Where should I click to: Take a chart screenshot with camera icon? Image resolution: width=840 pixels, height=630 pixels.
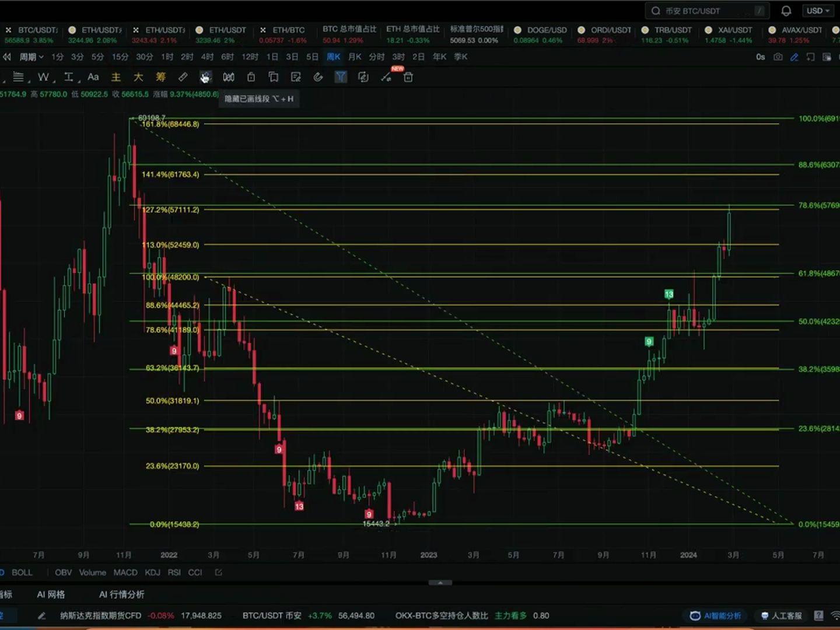(778, 57)
